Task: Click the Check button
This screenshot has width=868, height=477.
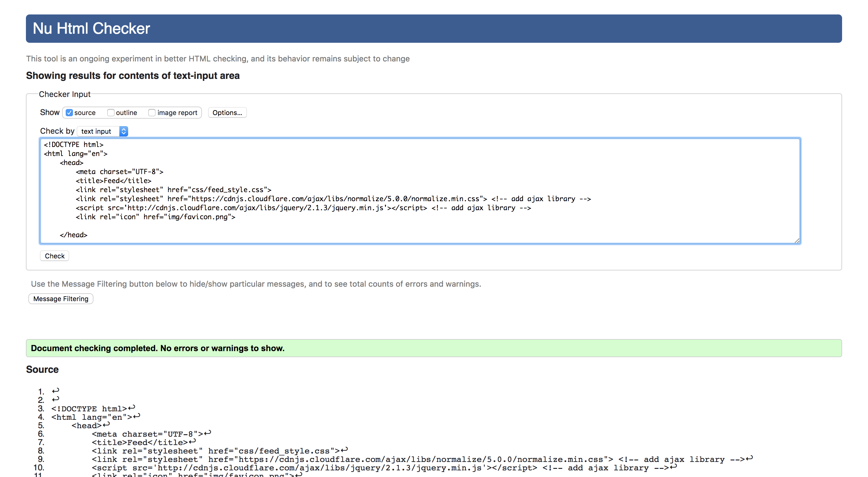Action: click(x=55, y=256)
